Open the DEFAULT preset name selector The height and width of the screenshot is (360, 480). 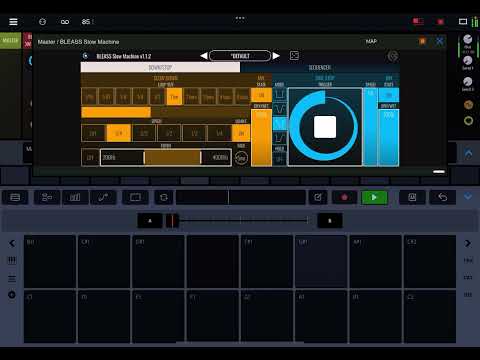coord(240,56)
